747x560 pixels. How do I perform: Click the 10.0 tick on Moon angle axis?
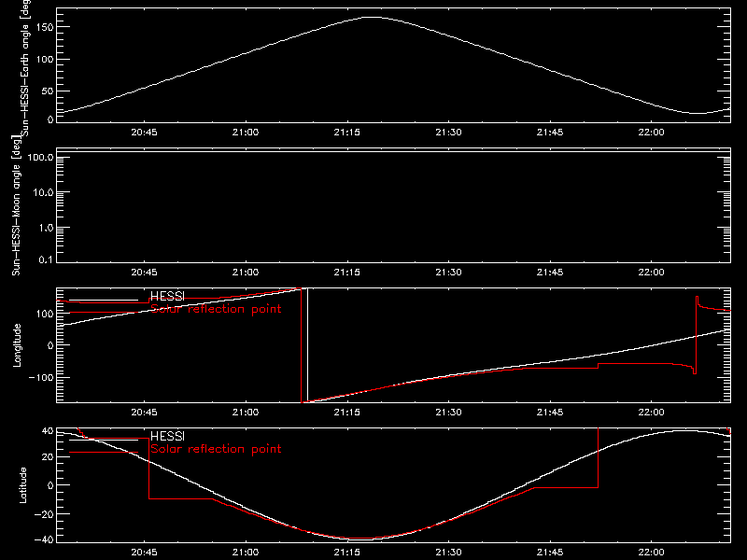(x=43, y=192)
